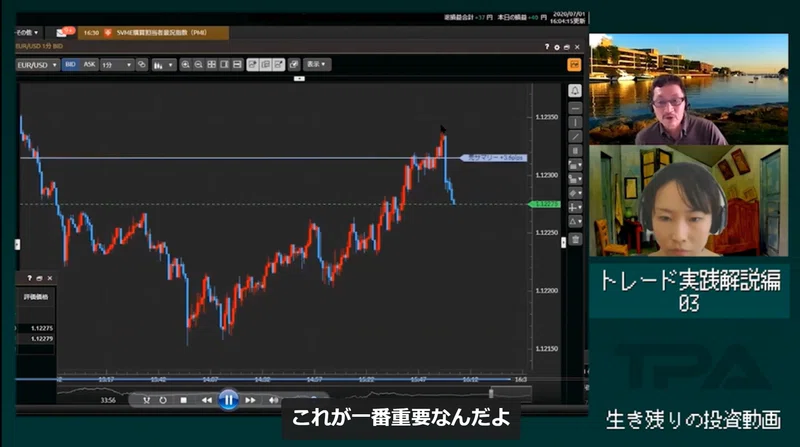This screenshot has width=800, height=447.
Task: Toggle the second highlighted display icon
Action: [x=265, y=64]
